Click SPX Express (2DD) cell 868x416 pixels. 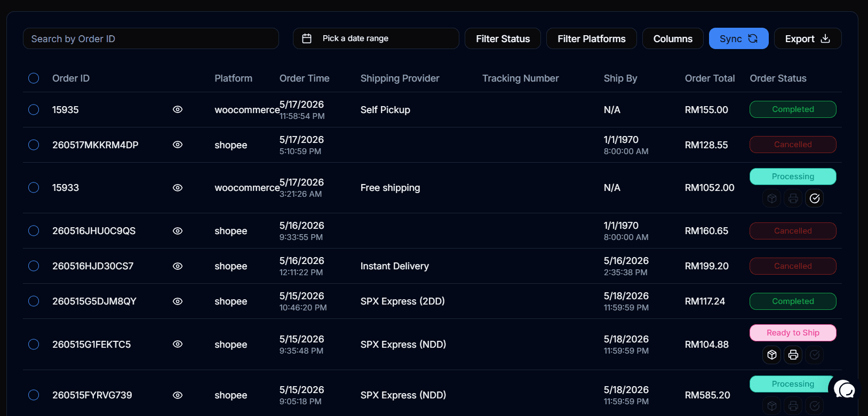click(x=402, y=301)
